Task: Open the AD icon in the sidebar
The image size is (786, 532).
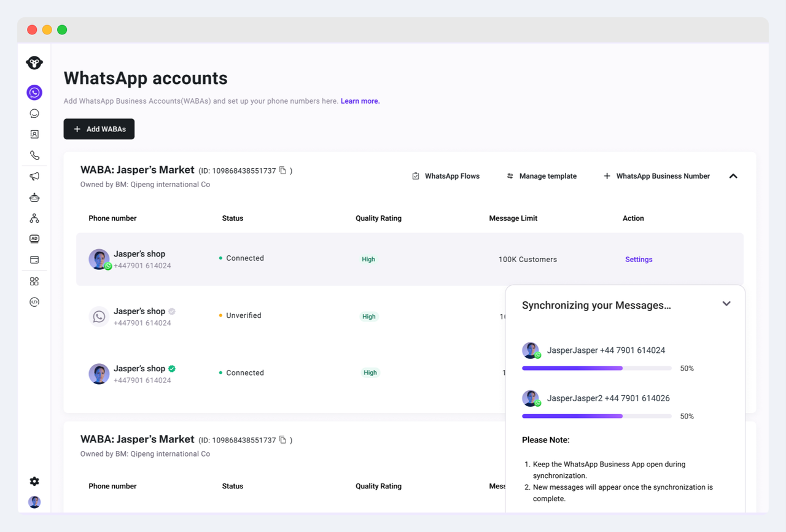Action: point(34,239)
